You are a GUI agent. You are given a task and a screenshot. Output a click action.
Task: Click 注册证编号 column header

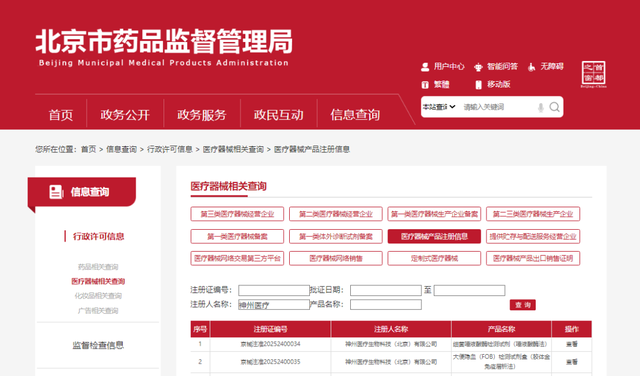tap(270, 329)
